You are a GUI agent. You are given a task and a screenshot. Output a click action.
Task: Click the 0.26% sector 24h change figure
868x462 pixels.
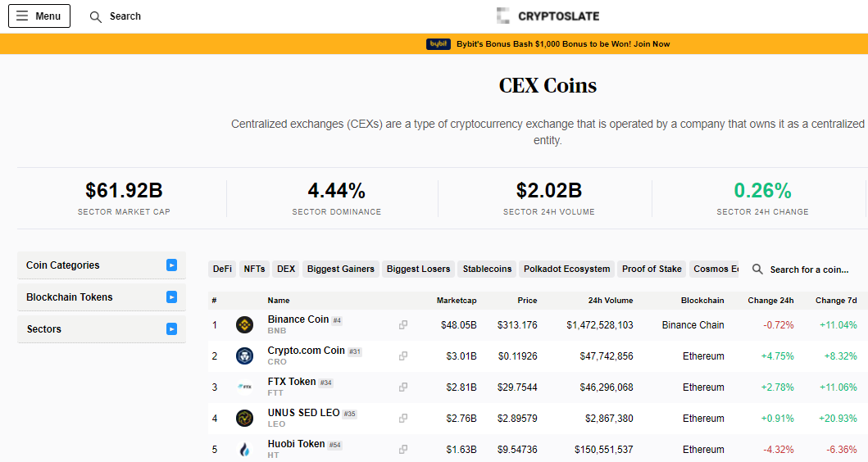pyautogui.click(x=762, y=190)
